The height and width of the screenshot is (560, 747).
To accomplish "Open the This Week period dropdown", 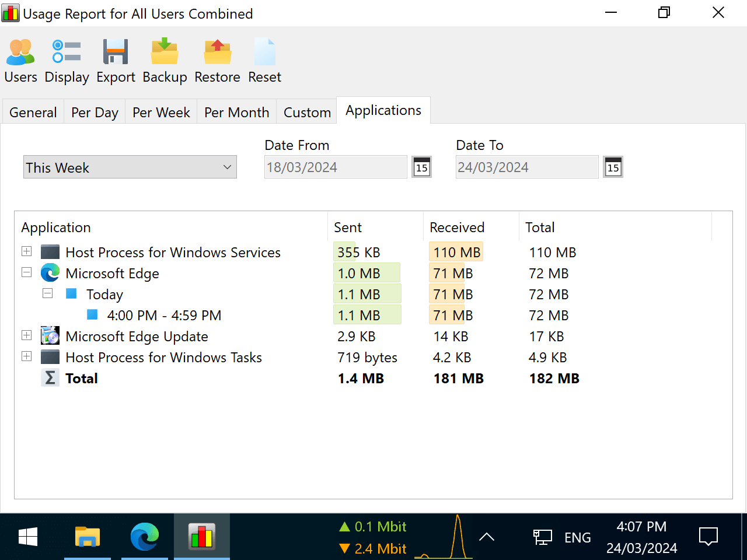I will pyautogui.click(x=130, y=167).
